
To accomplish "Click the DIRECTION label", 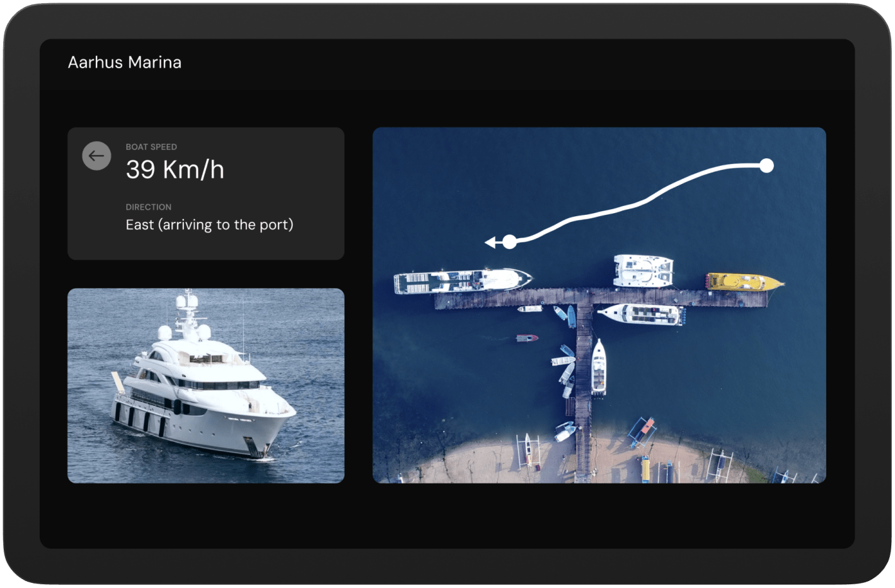I will tap(149, 207).
